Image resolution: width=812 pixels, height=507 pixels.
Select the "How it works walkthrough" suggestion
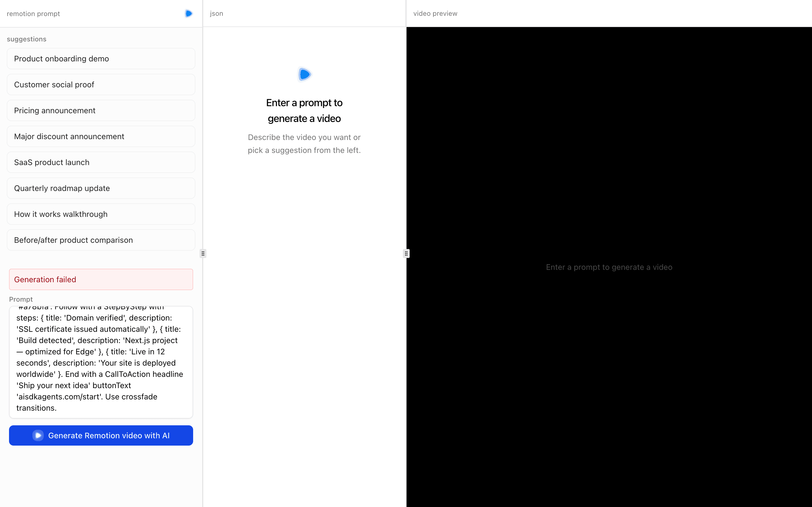point(101,214)
